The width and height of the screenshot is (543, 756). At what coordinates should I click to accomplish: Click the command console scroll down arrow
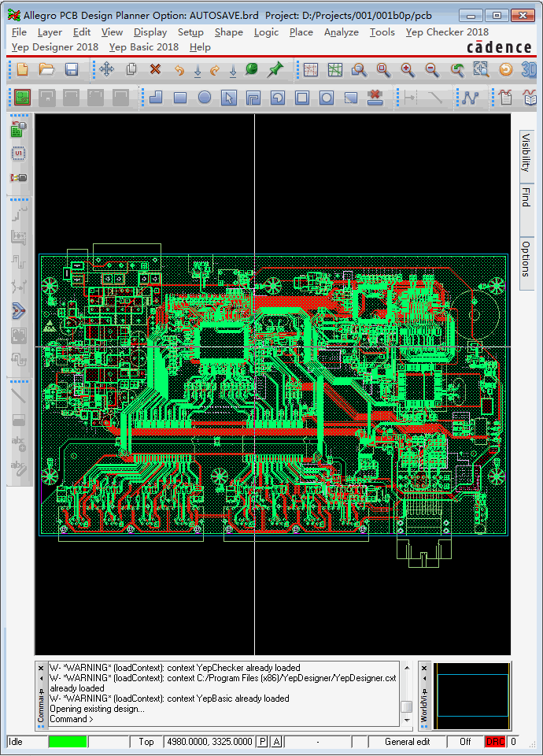click(x=407, y=720)
